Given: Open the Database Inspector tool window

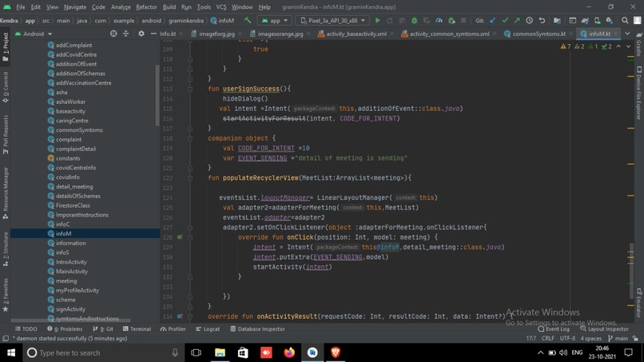Looking at the screenshot, I should [257, 328].
